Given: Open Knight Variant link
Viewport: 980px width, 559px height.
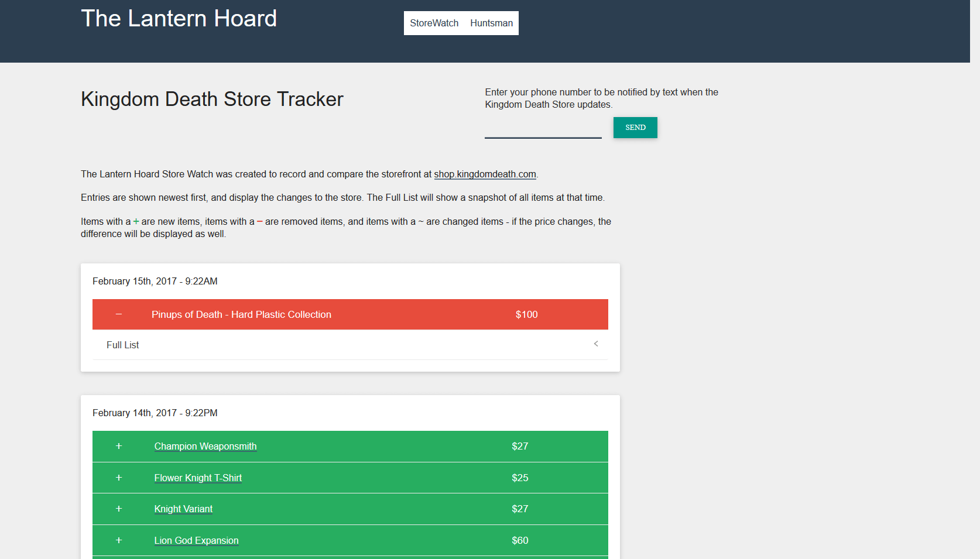Looking at the screenshot, I should [183, 509].
